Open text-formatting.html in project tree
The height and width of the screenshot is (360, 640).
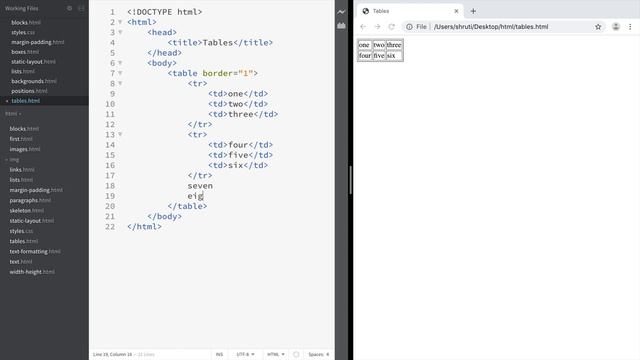click(x=35, y=251)
